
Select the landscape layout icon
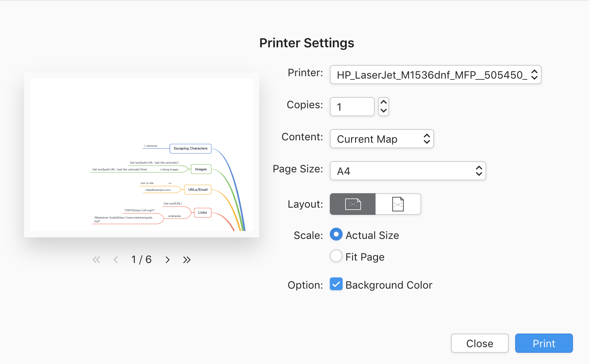[353, 204]
